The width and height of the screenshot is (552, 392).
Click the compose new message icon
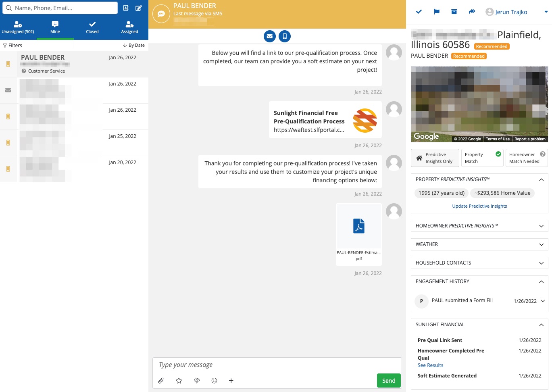click(x=139, y=8)
